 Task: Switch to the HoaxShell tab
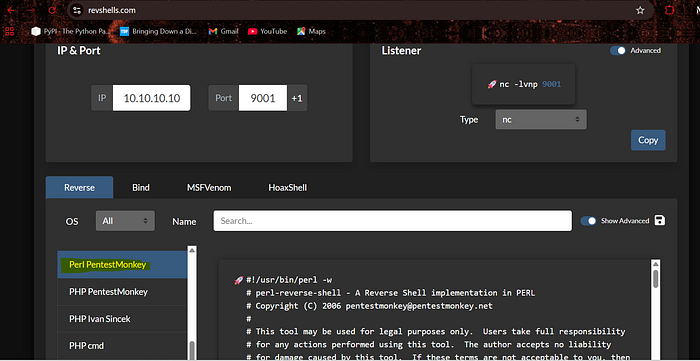(288, 187)
